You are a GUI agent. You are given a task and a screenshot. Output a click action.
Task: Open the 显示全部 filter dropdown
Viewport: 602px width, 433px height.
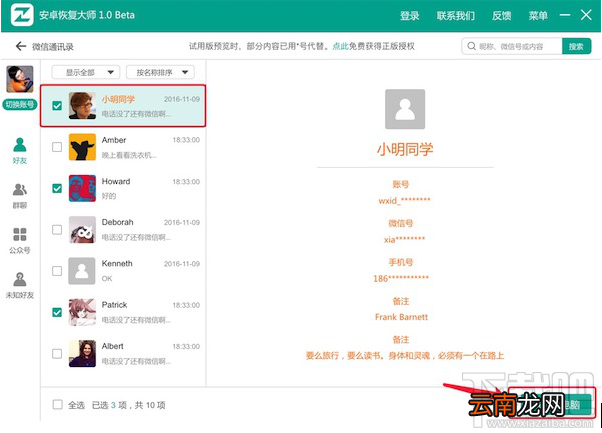[x=86, y=72]
